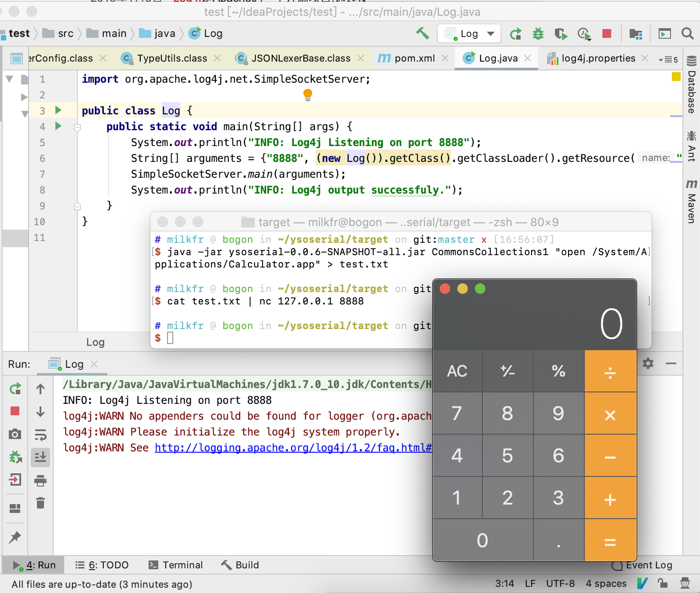The height and width of the screenshot is (593, 700).
Task: Click the run gutter arrow beside the main method
Action: pyautogui.click(x=58, y=126)
